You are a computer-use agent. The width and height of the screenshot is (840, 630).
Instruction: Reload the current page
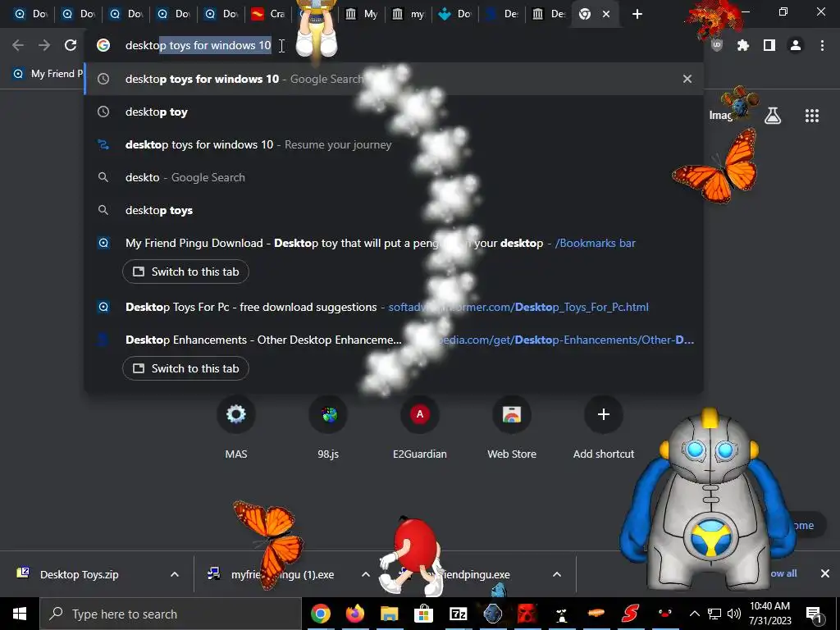coord(71,46)
